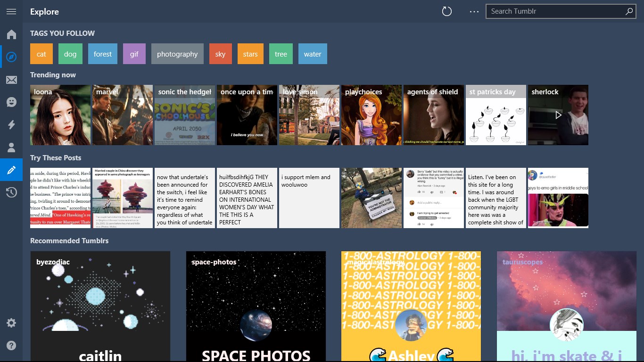
Task: Open your account with the person icon
Action: coord(11,147)
